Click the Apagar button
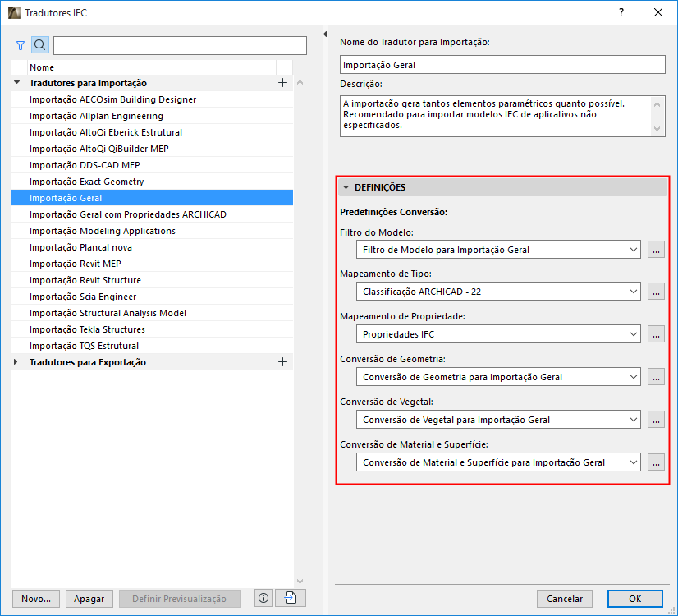Viewport: 678px width, 616px height. 89,599
